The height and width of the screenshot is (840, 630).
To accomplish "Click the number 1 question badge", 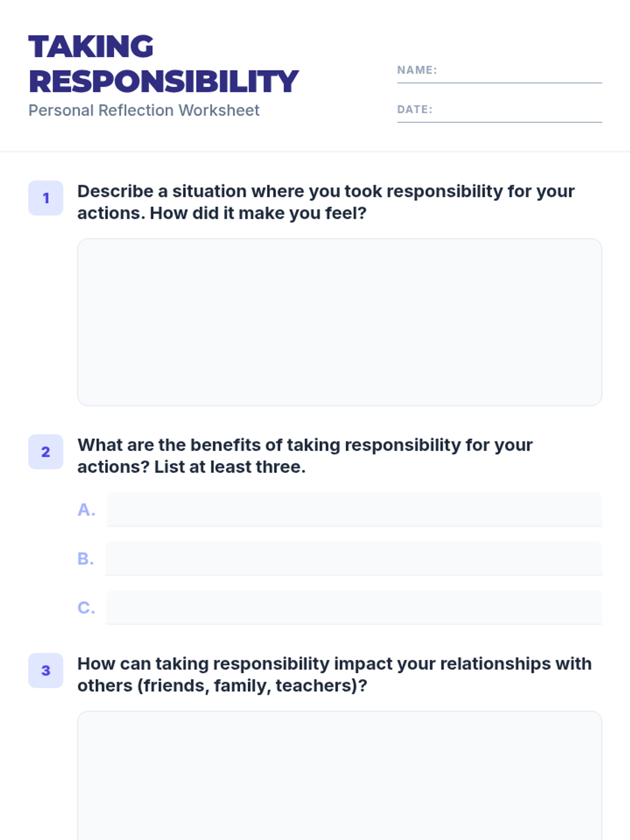I will tap(46, 198).
